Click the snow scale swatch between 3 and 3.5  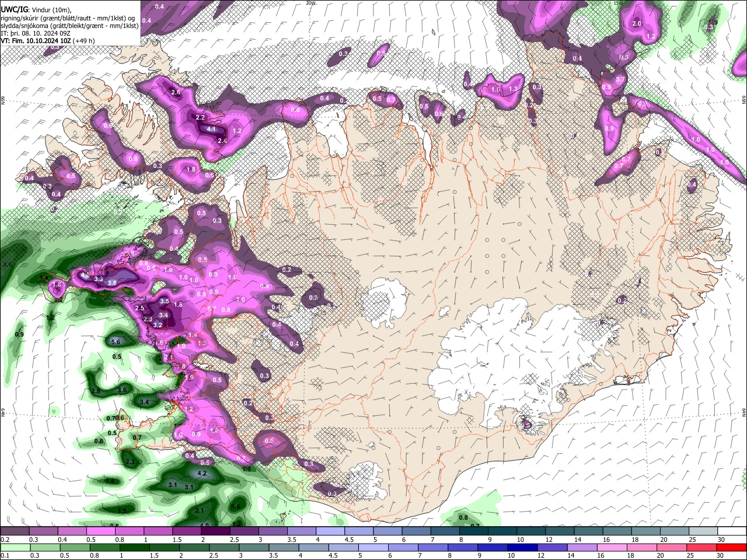[273, 531]
